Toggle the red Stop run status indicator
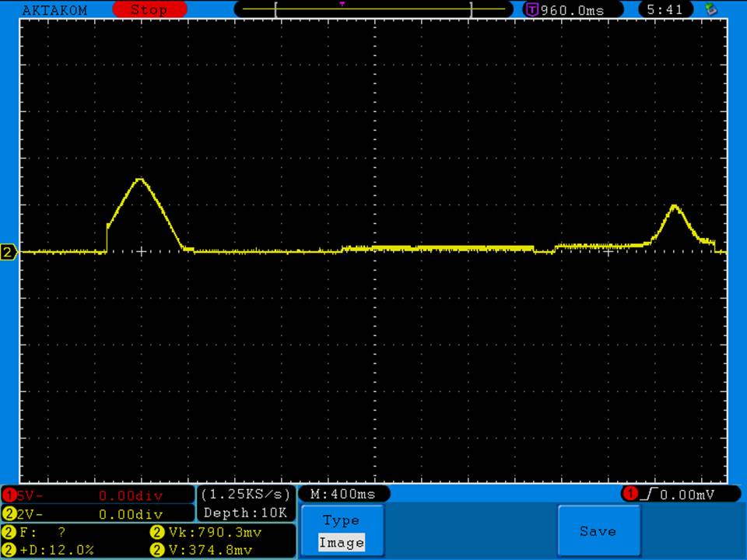This screenshot has width=747, height=560. point(149,10)
